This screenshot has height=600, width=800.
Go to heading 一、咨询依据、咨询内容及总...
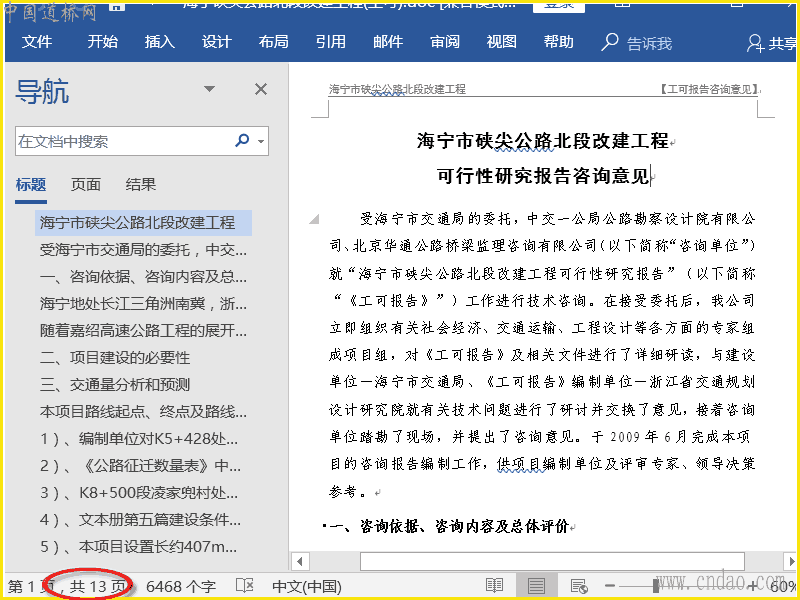[x=143, y=277]
